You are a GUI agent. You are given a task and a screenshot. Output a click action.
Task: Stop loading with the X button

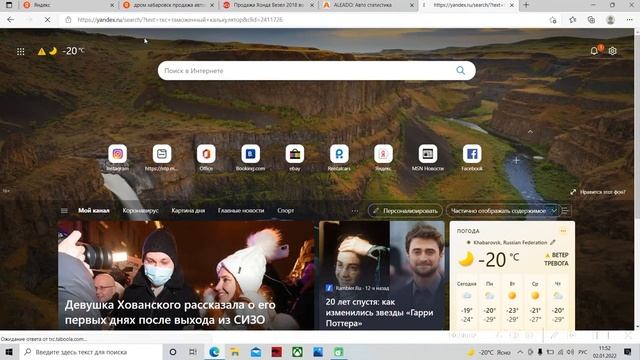click(x=47, y=20)
